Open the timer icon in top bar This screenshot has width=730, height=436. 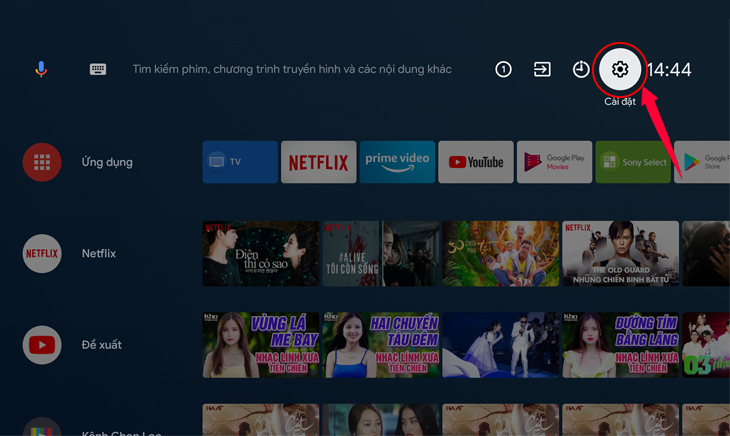(x=581, y=69)
